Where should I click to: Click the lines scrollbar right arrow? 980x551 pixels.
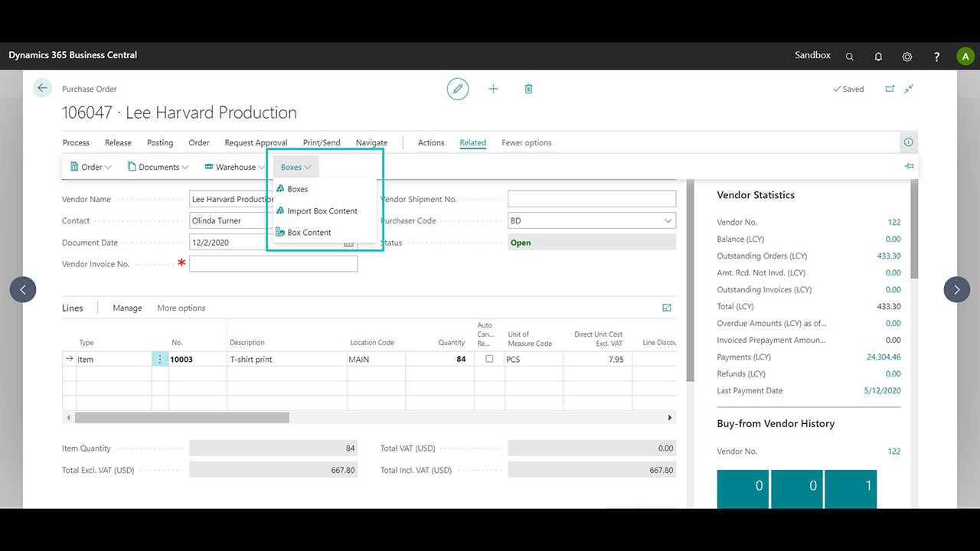[670, 418]
